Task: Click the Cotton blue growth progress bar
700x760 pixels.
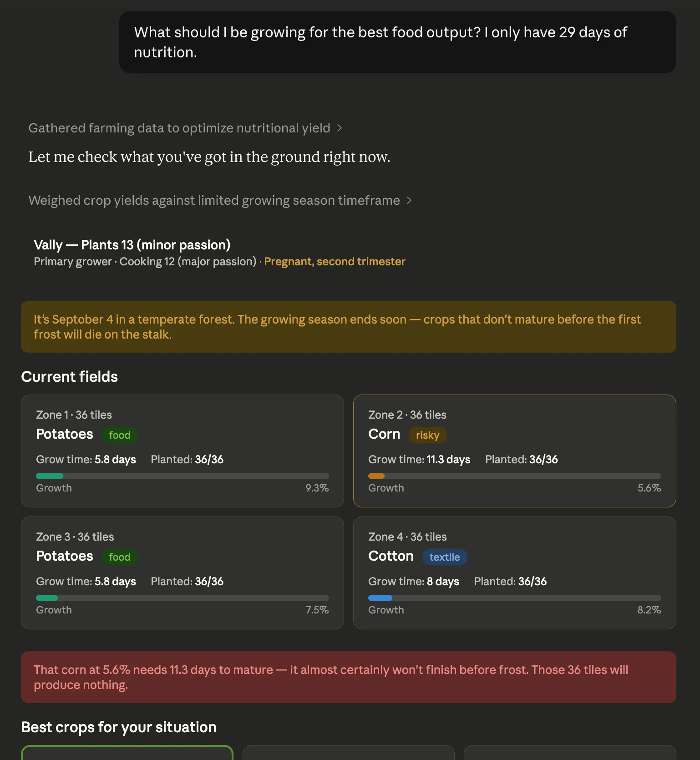Action: pyautogui.click(x=514, y=598)
